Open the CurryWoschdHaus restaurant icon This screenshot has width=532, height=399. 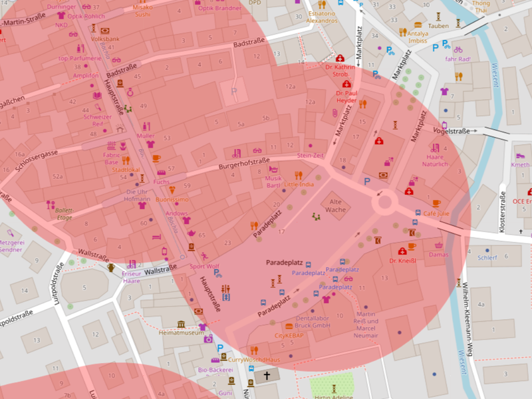(x=254, y=350)
